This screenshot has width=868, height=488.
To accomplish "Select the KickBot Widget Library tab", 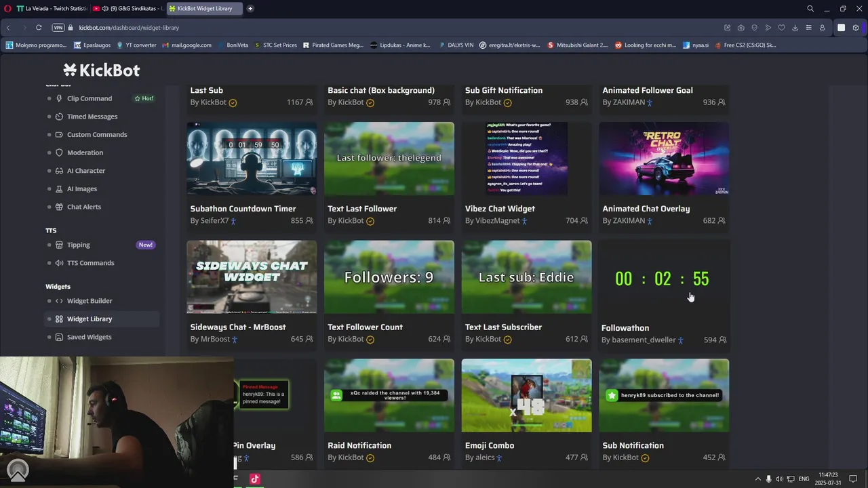I will tap(204, 9).
